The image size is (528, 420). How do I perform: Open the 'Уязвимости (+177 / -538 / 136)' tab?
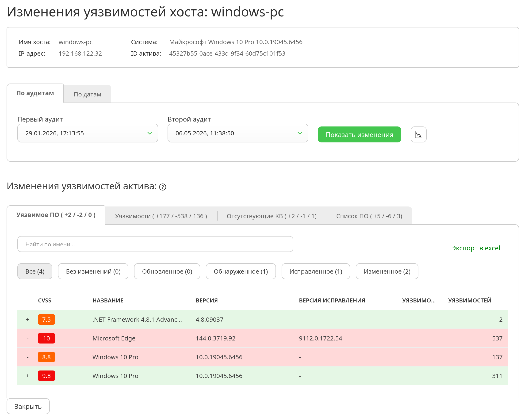point(161,216)
